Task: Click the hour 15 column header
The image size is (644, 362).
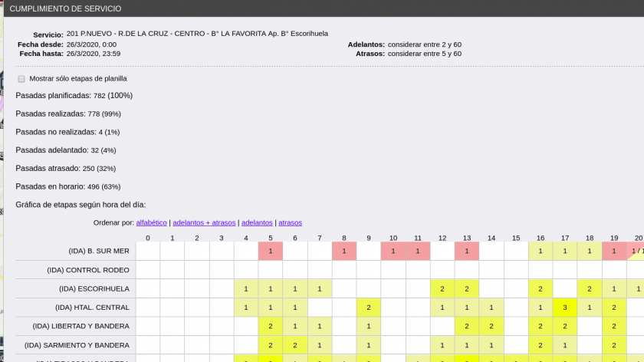Action: point(516,238)
